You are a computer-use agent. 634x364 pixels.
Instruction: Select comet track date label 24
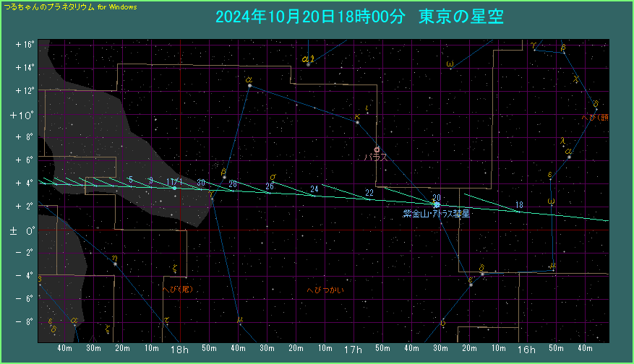click(x=314, y=189)
